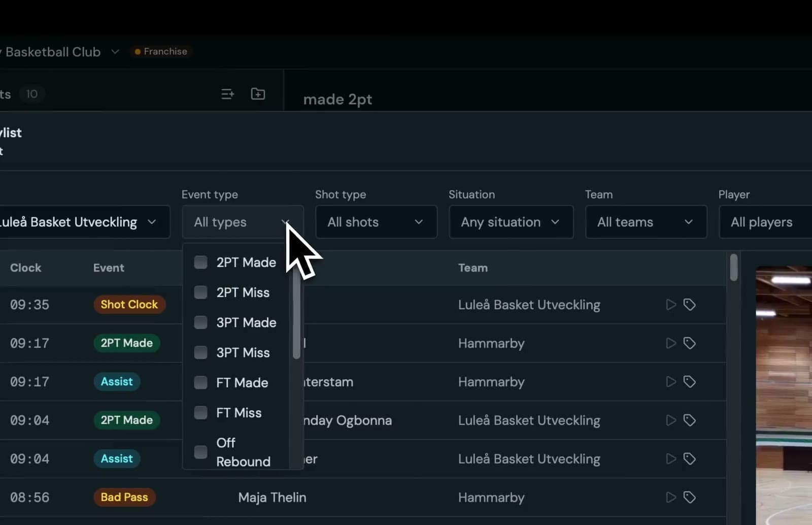Select player name Maja Thelin

(x=272, y=498)
